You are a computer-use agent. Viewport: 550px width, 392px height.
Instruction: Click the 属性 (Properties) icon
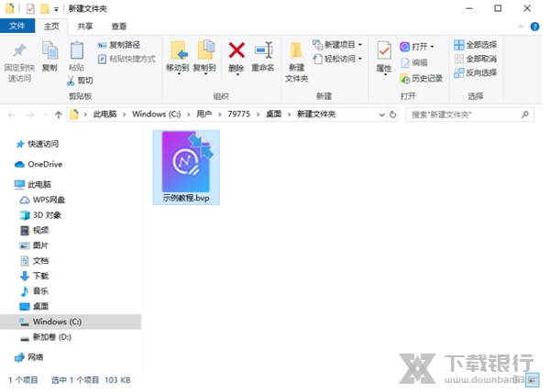coord(384,53)
